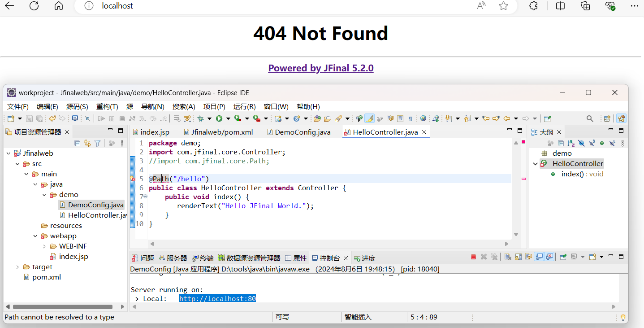The image size is (644, 328).
Task: Click the Project Explorer horizontal scrollbar thumb
Action: (62, 307)
